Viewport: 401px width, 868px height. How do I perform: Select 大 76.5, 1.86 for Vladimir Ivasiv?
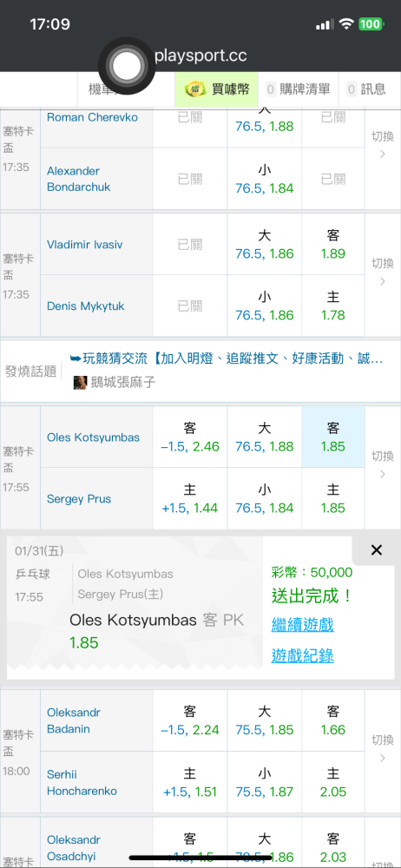pyautogui.click(x=264, y=244)
